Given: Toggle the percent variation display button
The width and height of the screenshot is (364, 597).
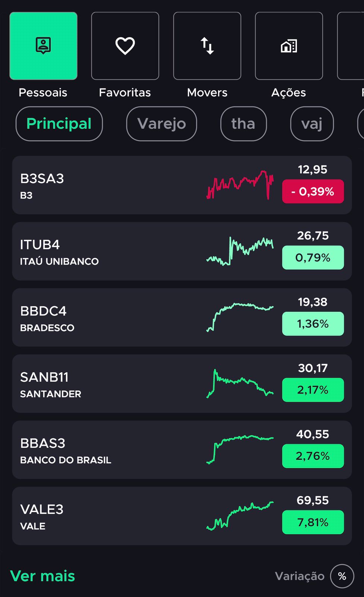Looking at the screenshot, I should click(x=342, y=576).
